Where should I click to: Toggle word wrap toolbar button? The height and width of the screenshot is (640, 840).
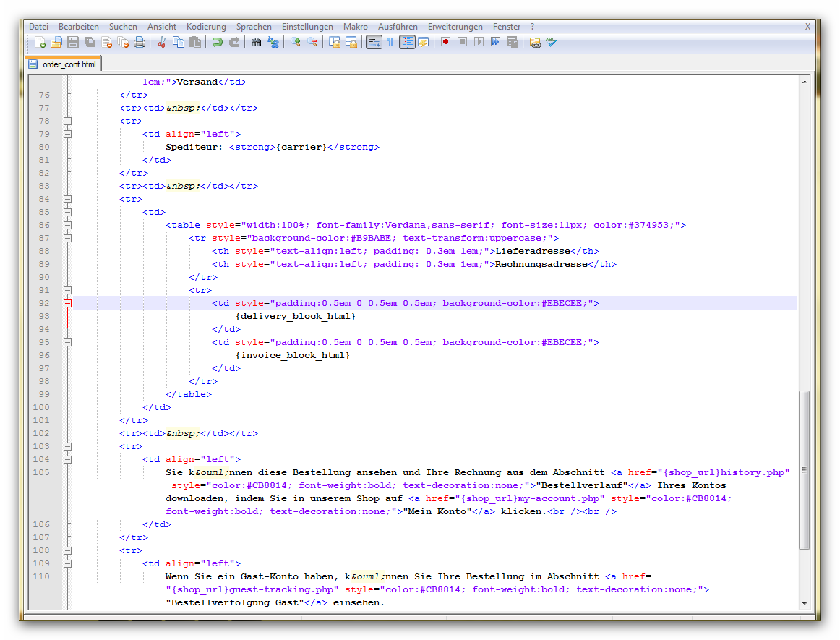pos(374,43)
